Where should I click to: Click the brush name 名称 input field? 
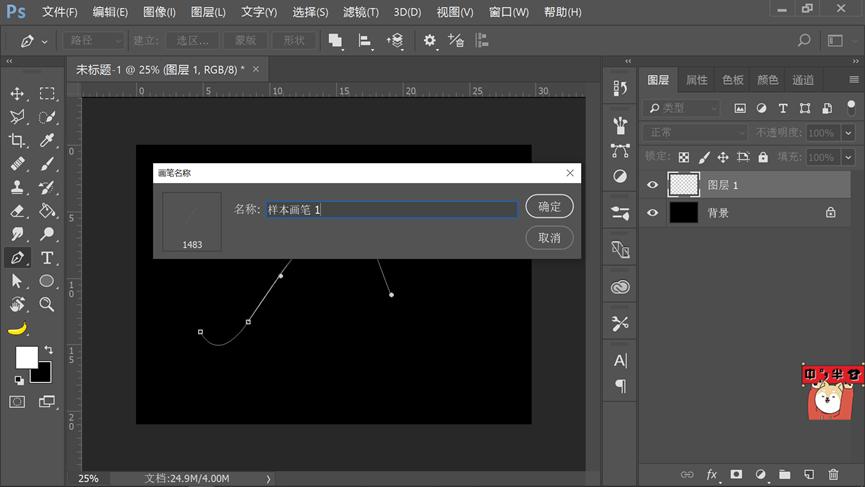click(x=391, y=209)
